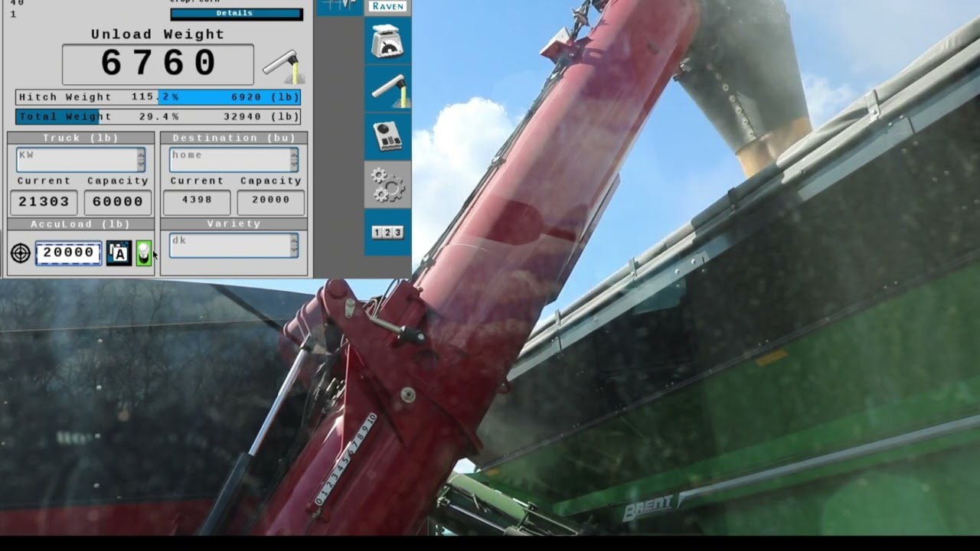980x551 pixels.
Task: Click the Destination (bu) header
Action: pos(234,138)
